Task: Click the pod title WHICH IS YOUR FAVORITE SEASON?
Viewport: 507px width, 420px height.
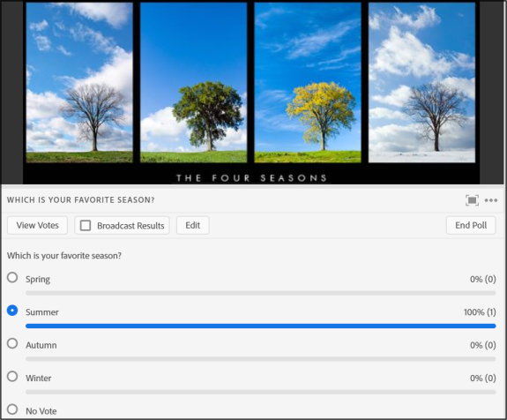Action: coord(81,200)
